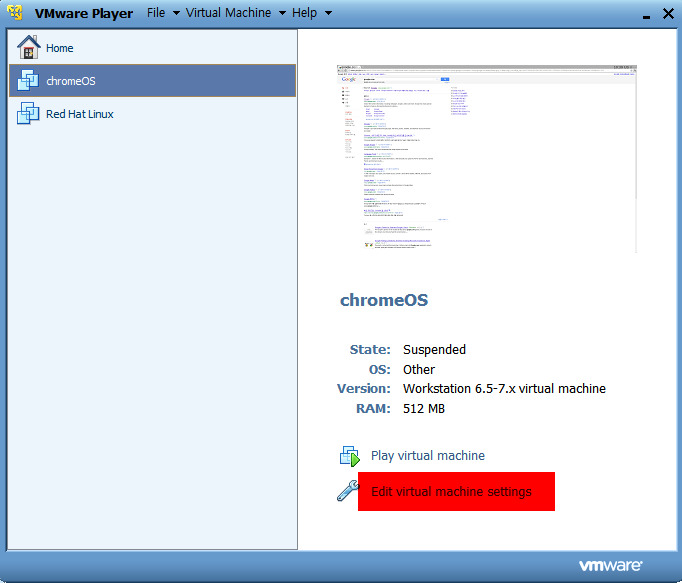This screenshot has width=682, height=583.
Task: Expand the File dropdown arrow
Action: tap(176, 13)
